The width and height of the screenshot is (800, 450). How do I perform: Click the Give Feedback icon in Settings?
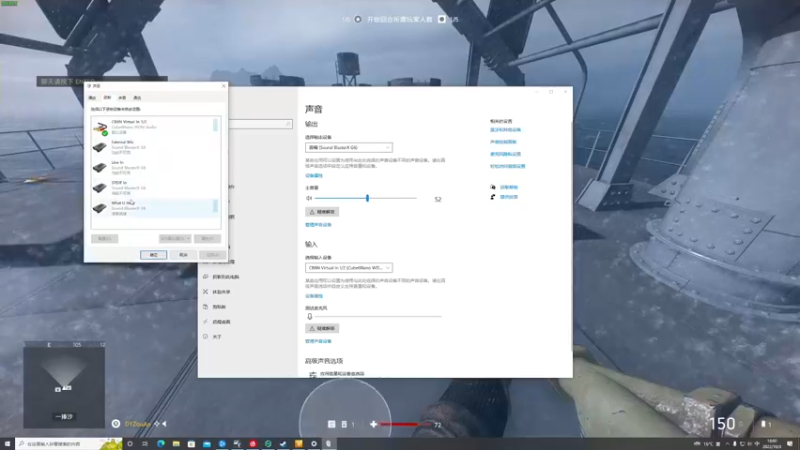493,197
